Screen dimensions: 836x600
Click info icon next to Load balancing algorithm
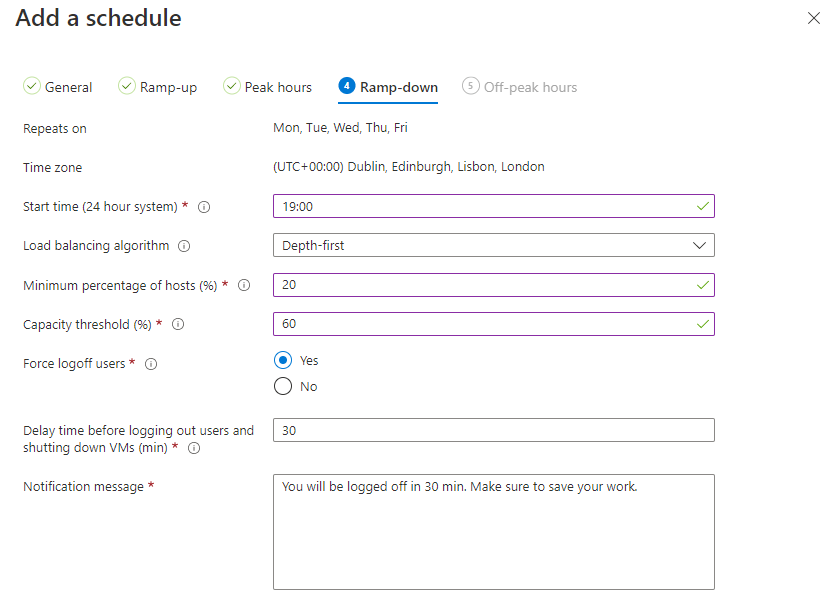point(184,246)
